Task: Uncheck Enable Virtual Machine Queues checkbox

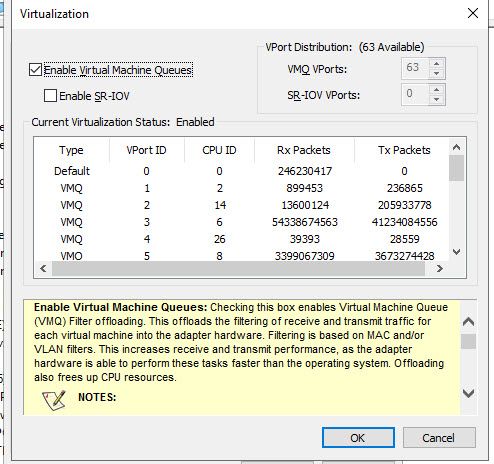Action: (x=35, y=70)
